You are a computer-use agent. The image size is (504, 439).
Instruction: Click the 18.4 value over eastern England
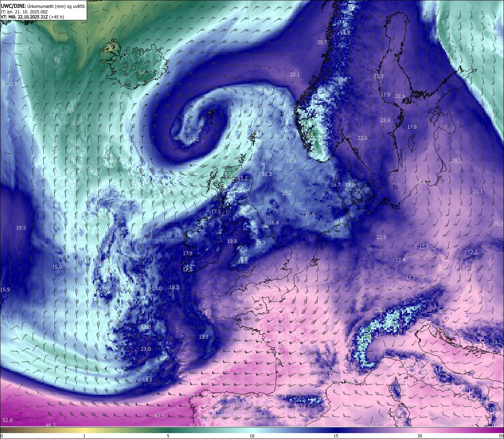coord(274,223)
